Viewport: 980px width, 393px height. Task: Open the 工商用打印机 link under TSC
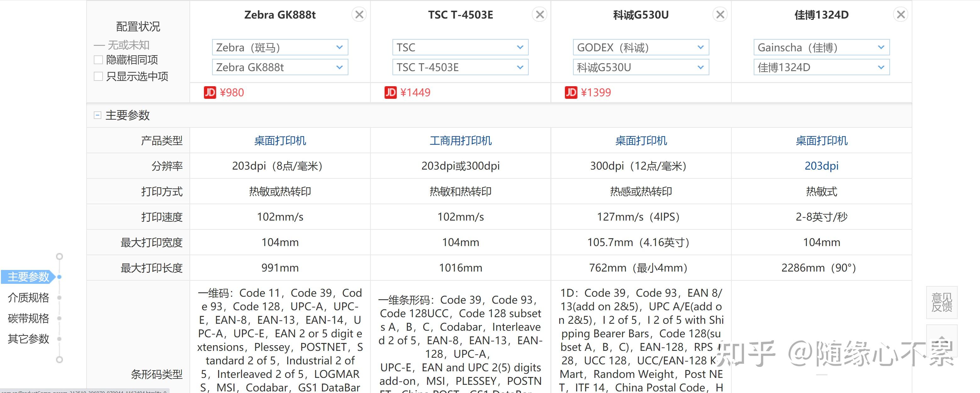[x=460, y=140]
